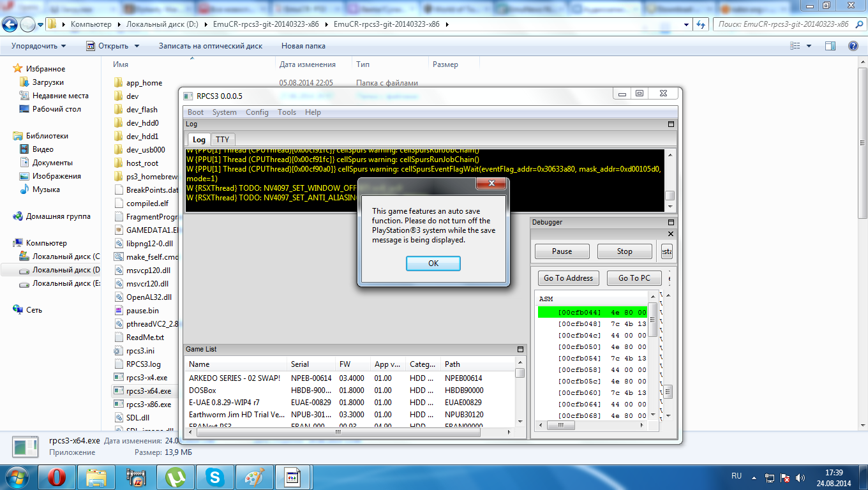Expand the Упорядочить dropdown menu
868x490 pixels.
tap(38, 46)
